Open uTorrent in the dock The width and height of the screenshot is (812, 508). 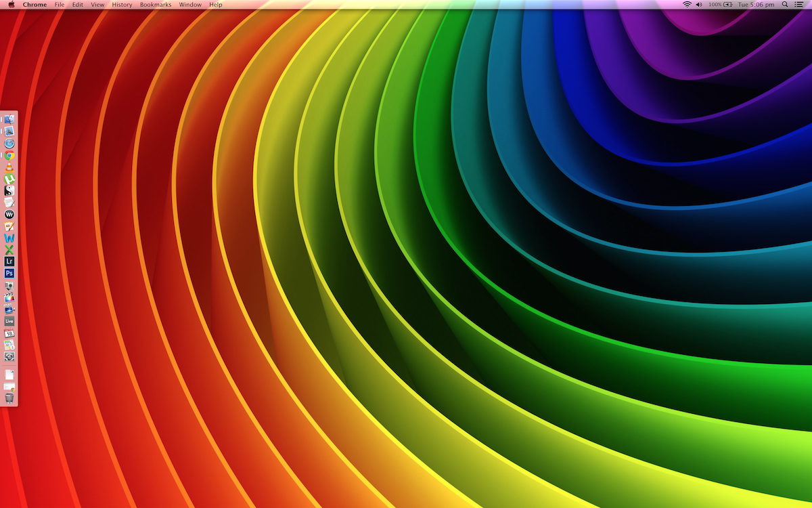(9, 179)
